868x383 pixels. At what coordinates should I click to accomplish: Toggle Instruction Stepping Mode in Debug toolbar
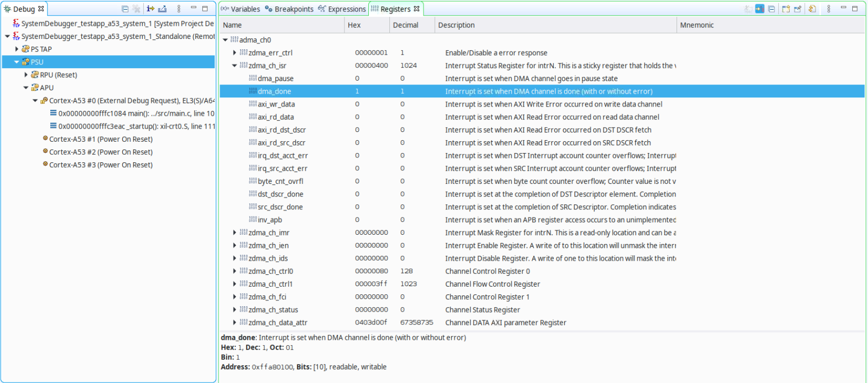[150, 9]
